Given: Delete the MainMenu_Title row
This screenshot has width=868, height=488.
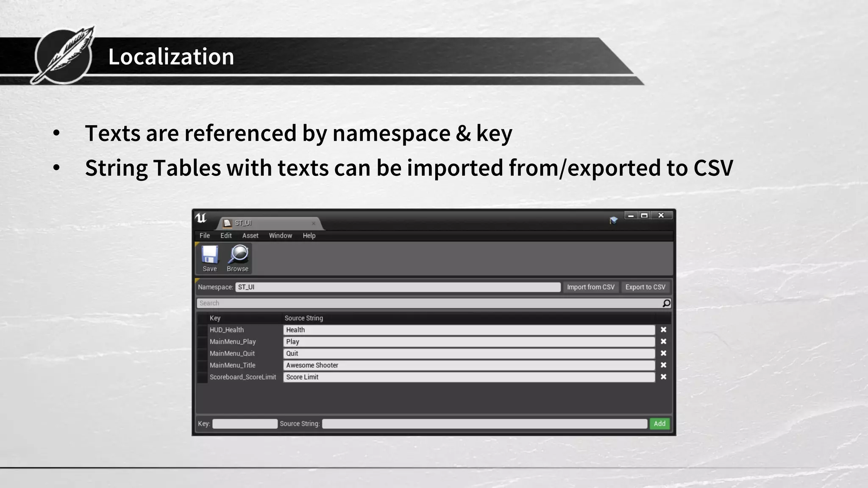Looking at the screenshot, I should 663,365.
